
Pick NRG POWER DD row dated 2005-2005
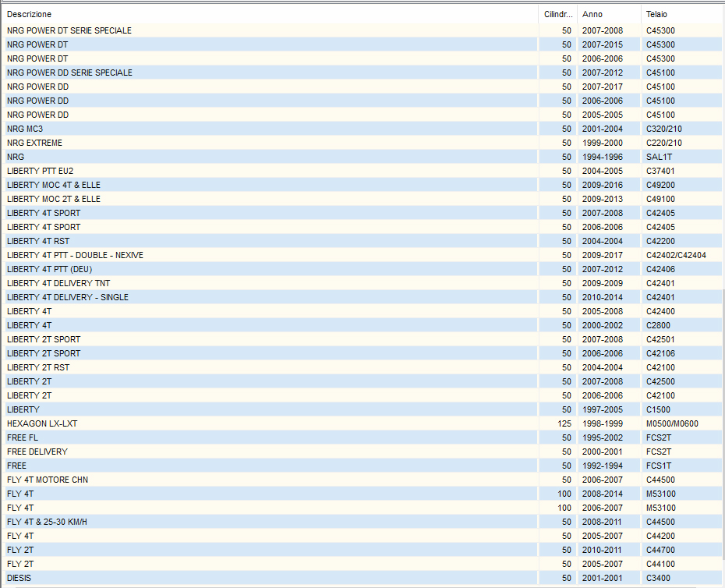pos(362,115)
